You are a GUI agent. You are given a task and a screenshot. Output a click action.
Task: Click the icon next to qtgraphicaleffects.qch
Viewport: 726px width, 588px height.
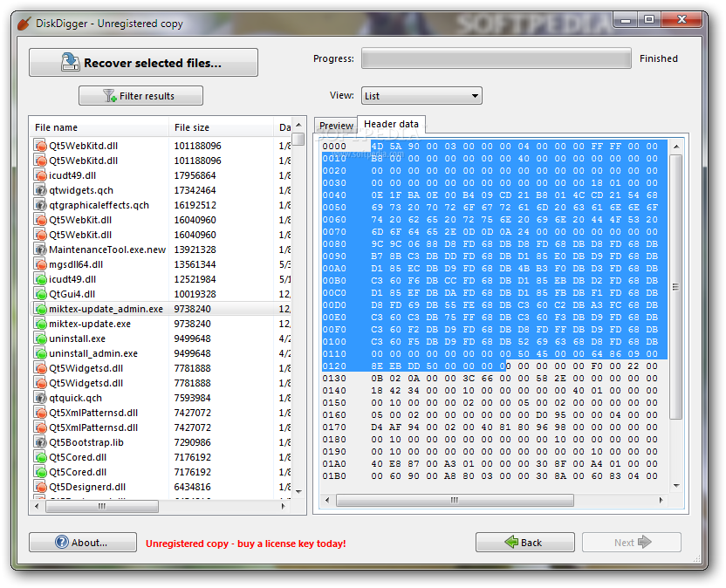coord(41,205)
